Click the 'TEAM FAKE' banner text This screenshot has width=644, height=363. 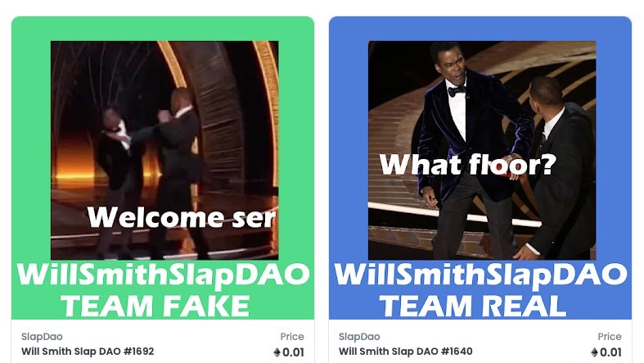tap(155, 306)
